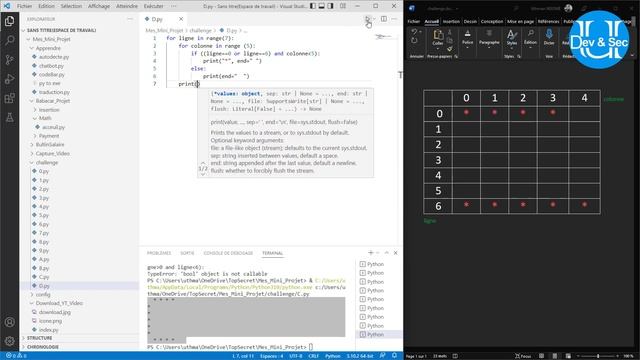Open the Fichier menu in VS Code
Screen dimensions: 640x360
24,6
